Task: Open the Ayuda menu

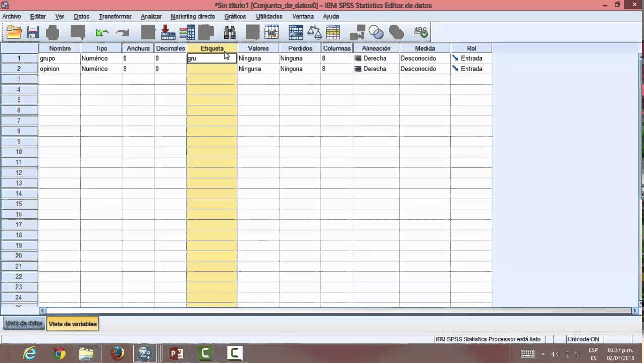Action: (331, 17)
